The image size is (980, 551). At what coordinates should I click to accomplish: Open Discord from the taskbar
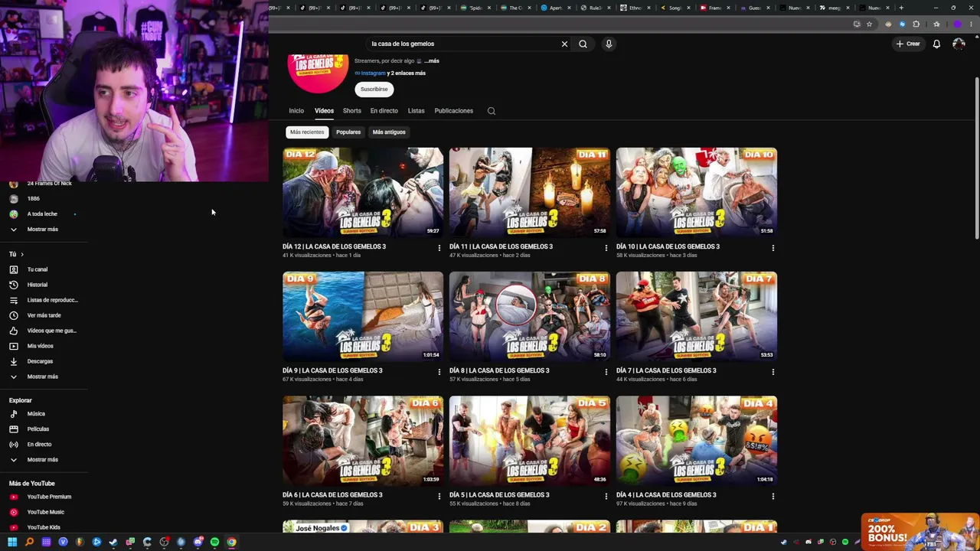tap(198, 542)
